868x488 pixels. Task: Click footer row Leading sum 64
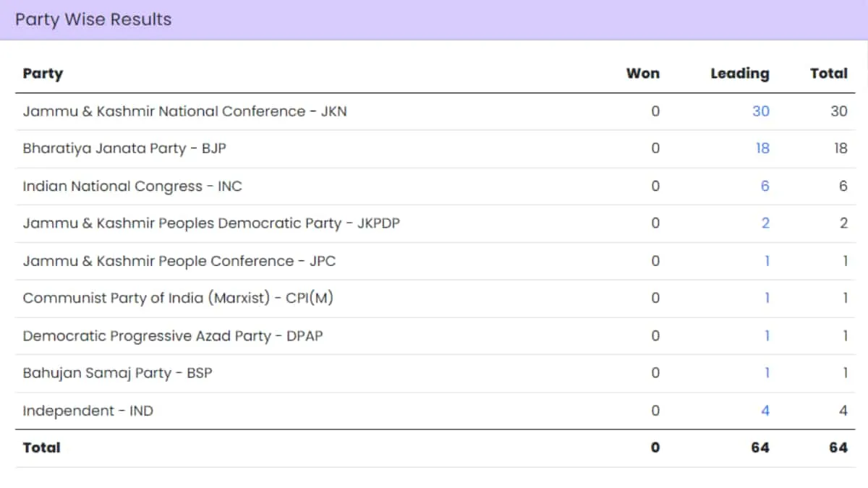point(760,448)
